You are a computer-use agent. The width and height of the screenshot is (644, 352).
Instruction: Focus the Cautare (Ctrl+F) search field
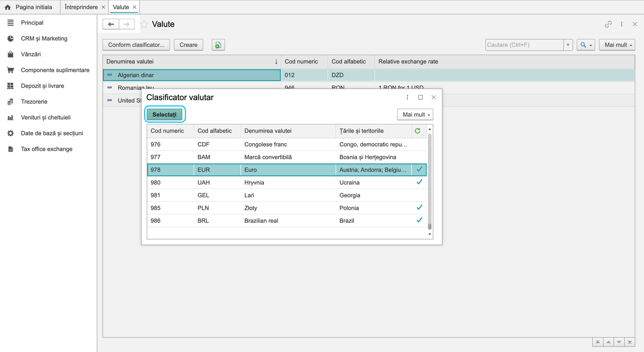pos(525,45)
